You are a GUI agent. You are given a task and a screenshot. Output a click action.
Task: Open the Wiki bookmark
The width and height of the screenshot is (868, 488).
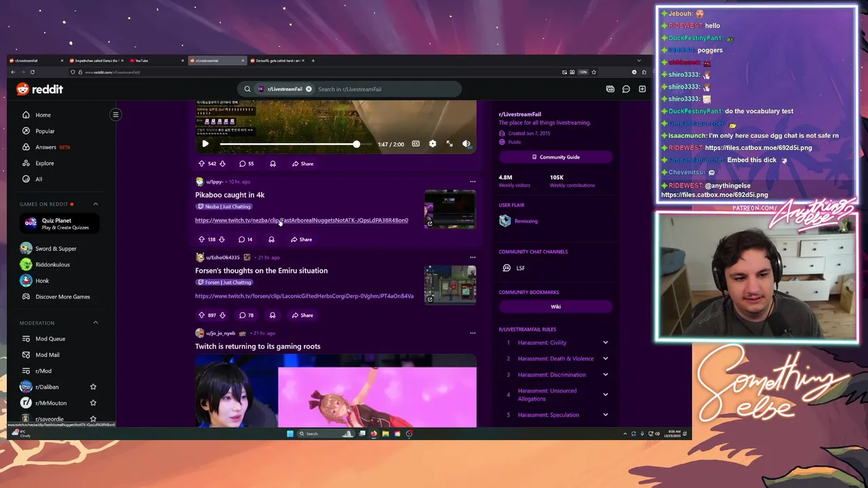(555, 306)
